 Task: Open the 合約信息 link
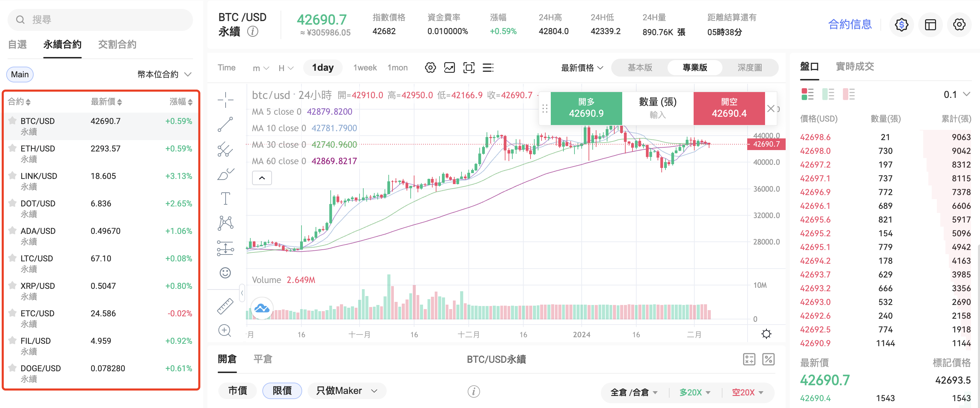click(x=850, y=25)
